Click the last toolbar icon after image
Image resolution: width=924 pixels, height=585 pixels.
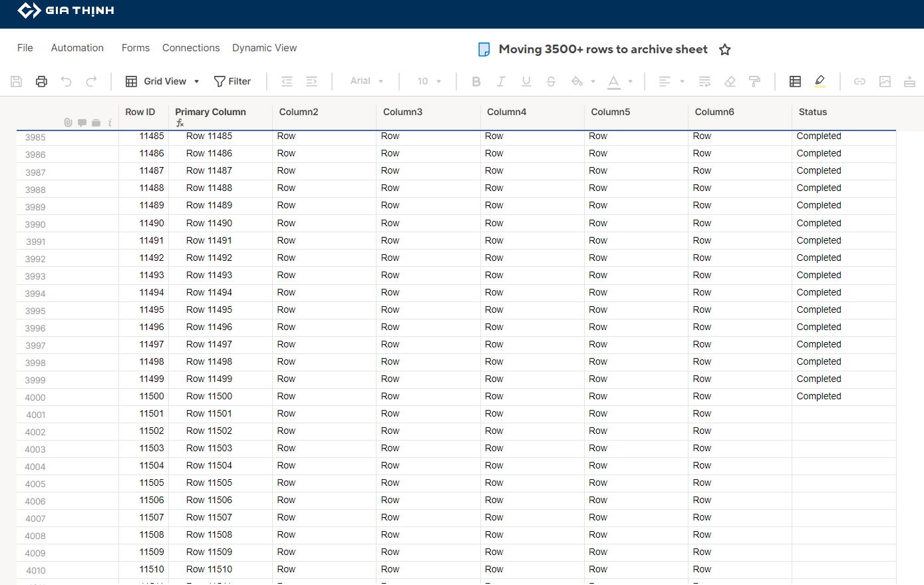[909, 81]
